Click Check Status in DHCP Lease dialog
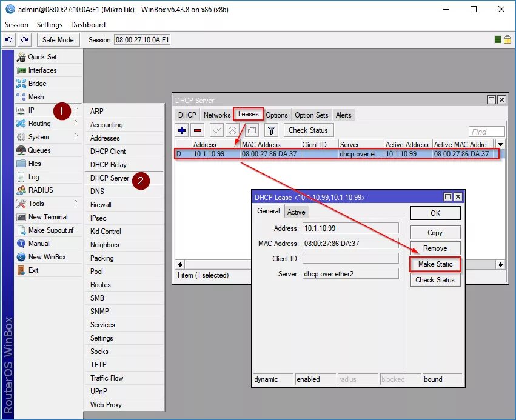The height and width of the screenshot is (420, 516). point(435,280)
